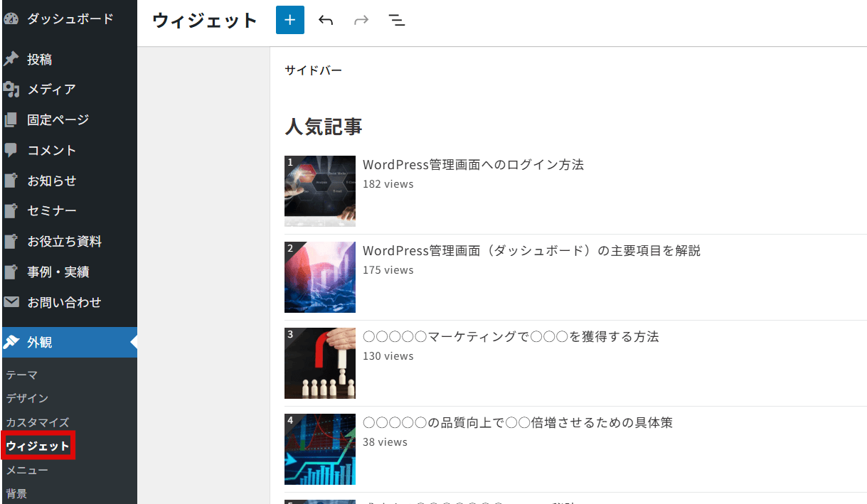Click the コメント speech bubble icon
This screenshot has width=867, height=504.
[x=11, y=150]
